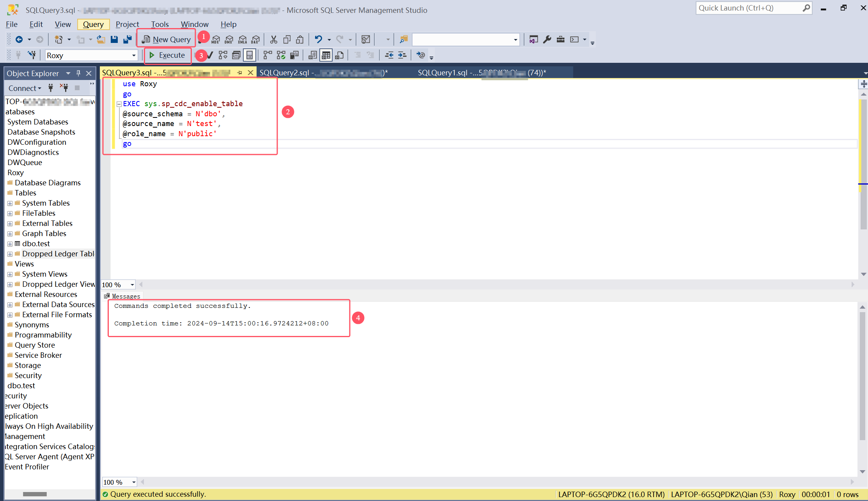Viewport: 868px width, 501px height.
Task: Toggle pin on SQLQuery3.sql tab
Action: coord(239,73)
